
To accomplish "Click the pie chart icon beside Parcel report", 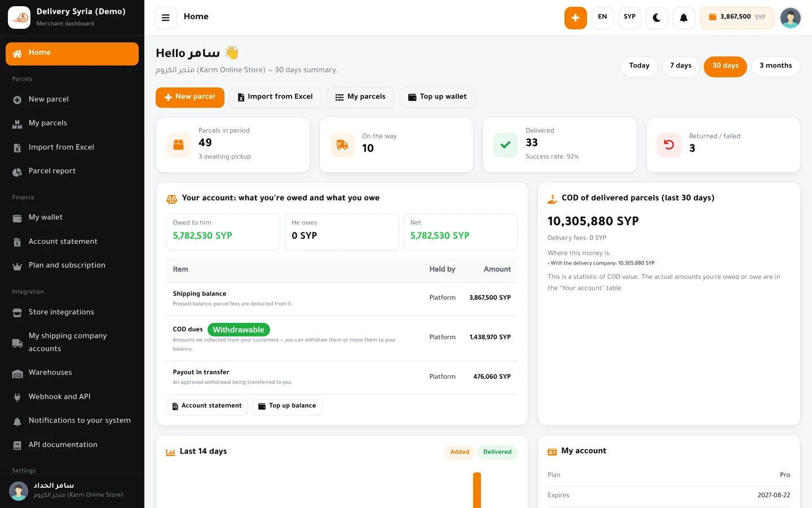I will coord(17,172).
